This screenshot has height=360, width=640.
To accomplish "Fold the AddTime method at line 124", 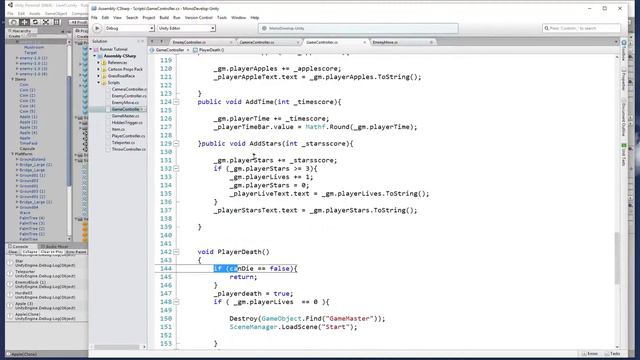I will (x=176, y=102).
